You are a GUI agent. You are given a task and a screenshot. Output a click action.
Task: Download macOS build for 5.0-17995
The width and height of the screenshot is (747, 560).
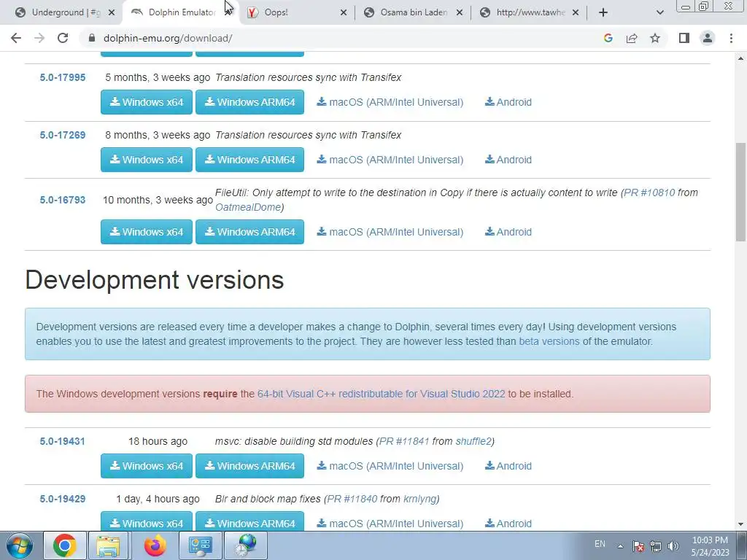click(390, 102)
